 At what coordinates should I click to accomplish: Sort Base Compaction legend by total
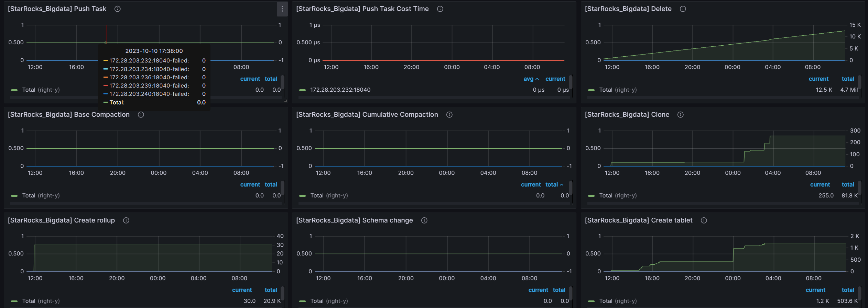coord(271,185)
